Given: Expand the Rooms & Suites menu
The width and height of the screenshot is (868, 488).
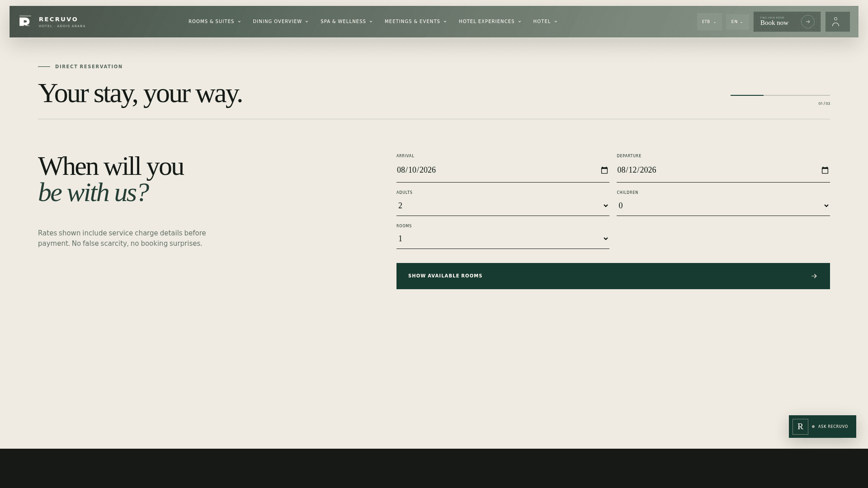Looking at the screenshot, I should point(214,22).
